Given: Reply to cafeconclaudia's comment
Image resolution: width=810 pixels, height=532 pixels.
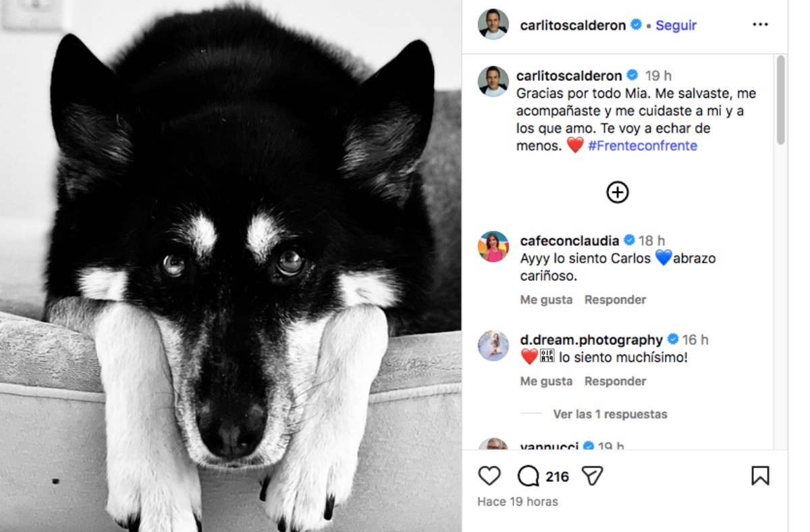Looking at the screenshot, I should click(615, 299).
